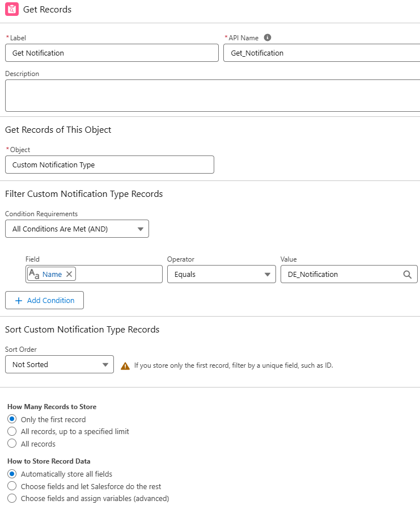Click the warning icon near Sort Order
The image size is (420, 505).
pos(125,366)
